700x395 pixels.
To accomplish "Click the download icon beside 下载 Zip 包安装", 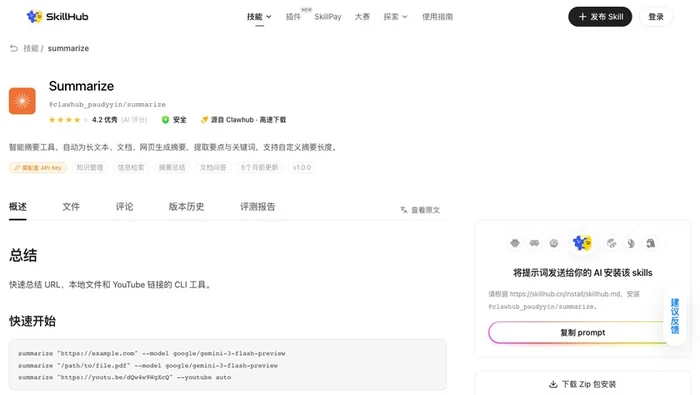I will [x=553, y=384].
